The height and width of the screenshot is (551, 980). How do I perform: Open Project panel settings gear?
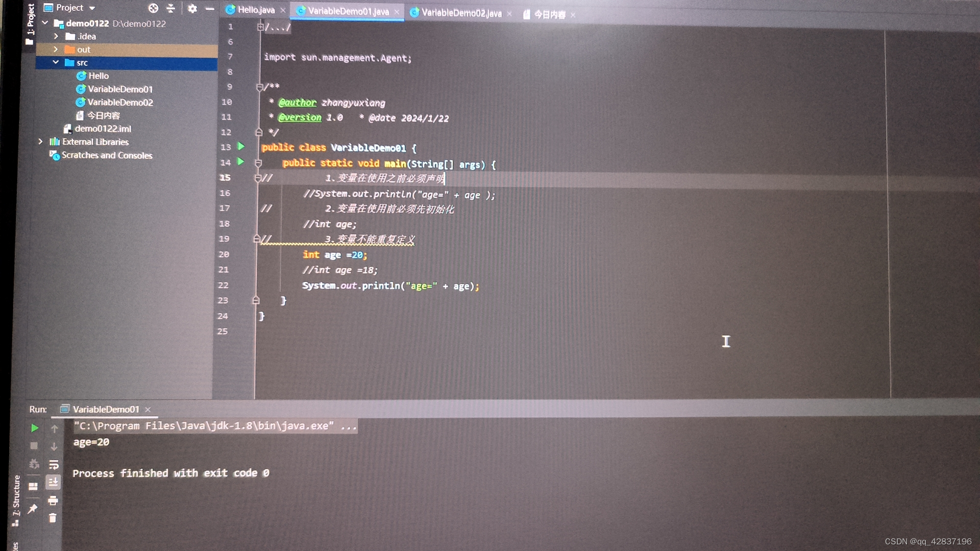tap(192, 8)
